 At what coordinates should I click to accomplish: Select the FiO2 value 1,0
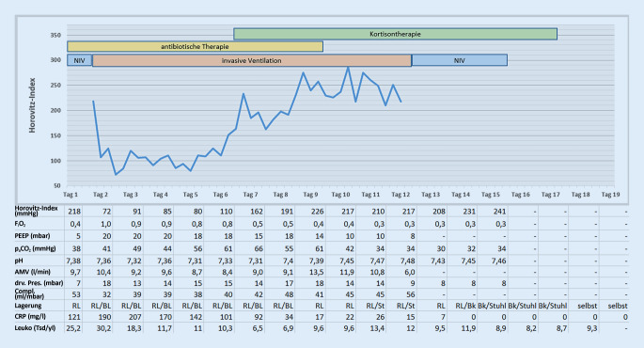(x=105, y=225)
